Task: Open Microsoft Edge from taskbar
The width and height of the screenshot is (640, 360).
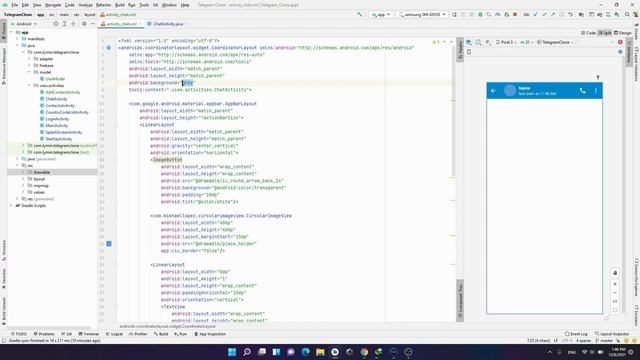Action: click(x=305, y=352)
